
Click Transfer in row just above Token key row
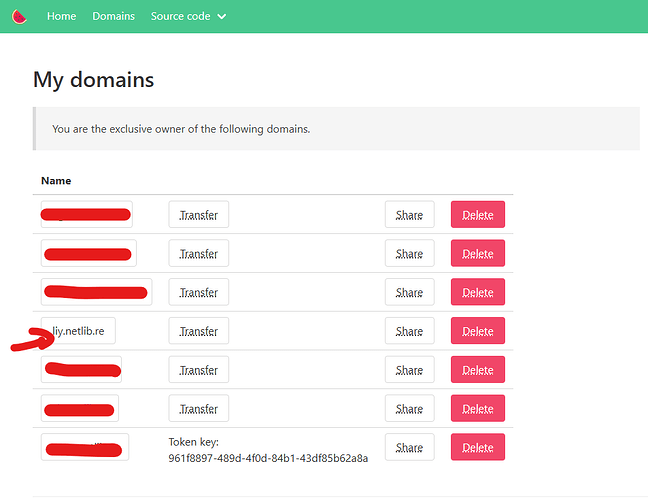[x=198, y=408]
